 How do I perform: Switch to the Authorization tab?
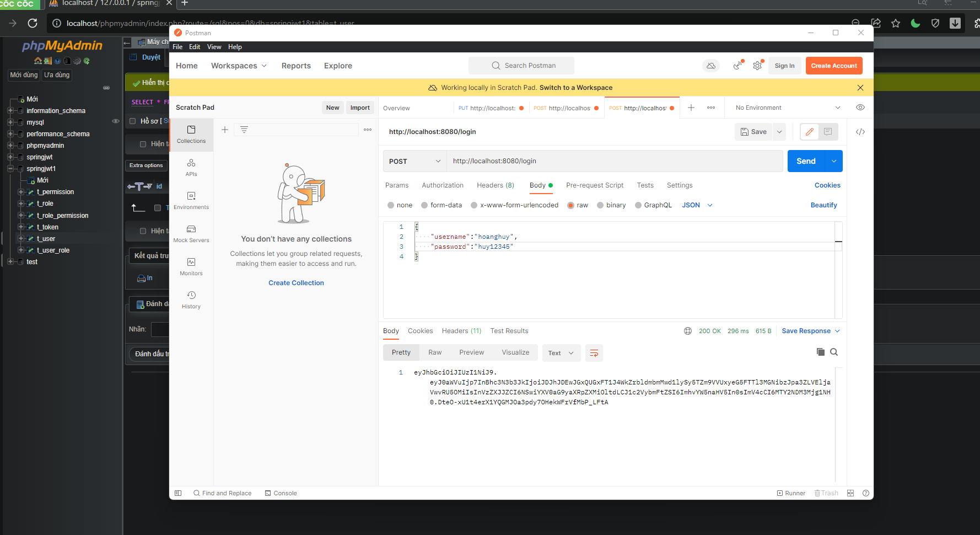tap(443, 185)
